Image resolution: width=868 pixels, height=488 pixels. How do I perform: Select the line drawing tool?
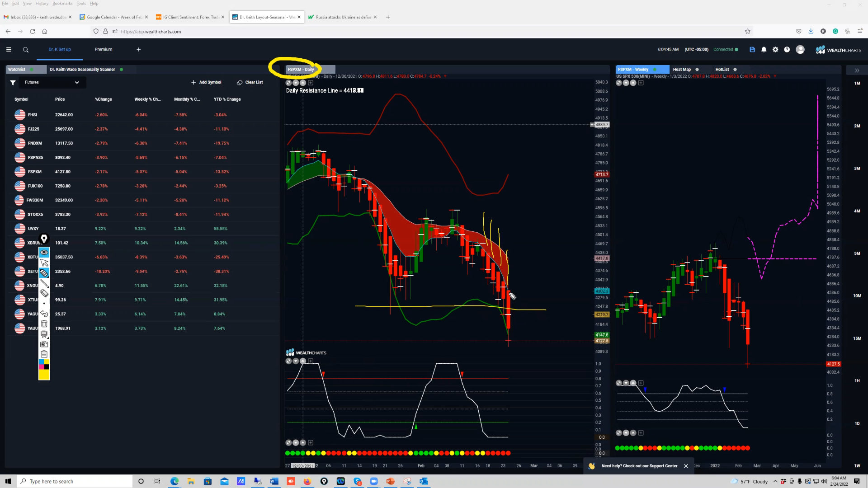[x=44, y=283]
